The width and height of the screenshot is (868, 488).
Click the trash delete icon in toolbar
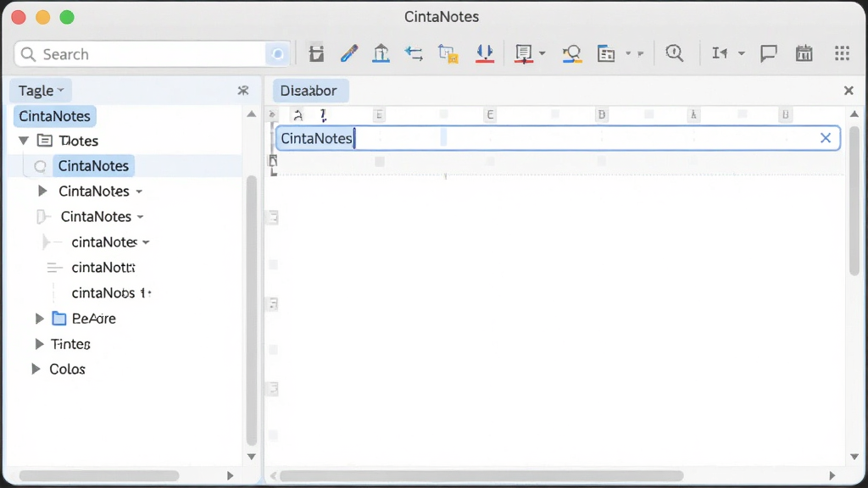[316, 53]
